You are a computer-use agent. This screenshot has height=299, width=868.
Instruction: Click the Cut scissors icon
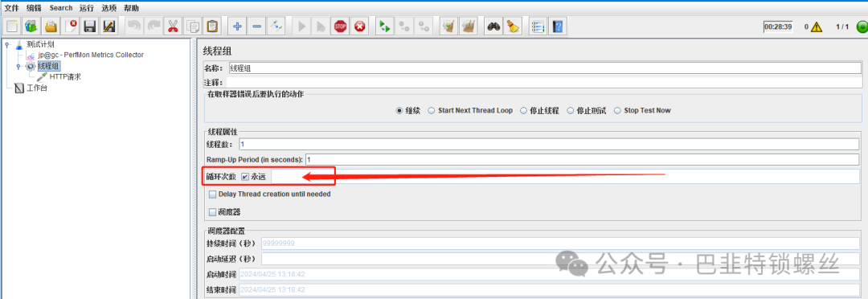[x=174, y=26]
